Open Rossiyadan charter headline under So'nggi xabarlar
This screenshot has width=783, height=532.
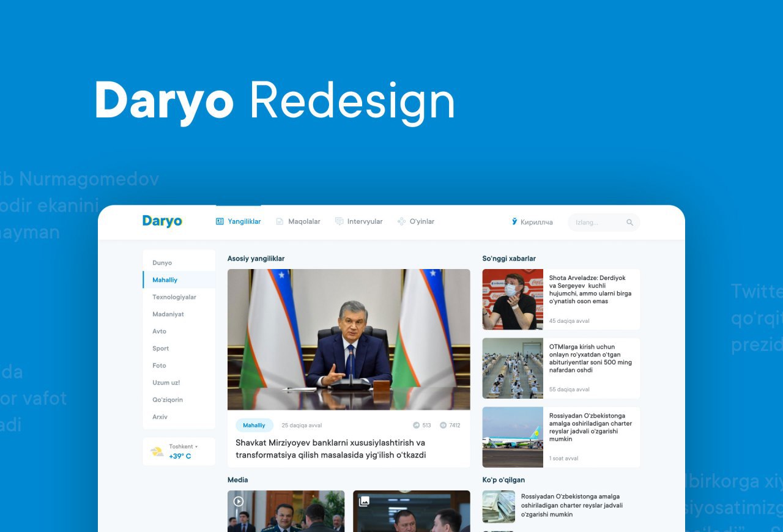coord(590,427)
